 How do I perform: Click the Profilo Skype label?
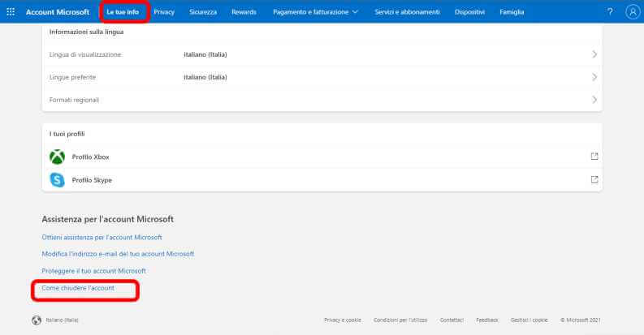point(92,180)
